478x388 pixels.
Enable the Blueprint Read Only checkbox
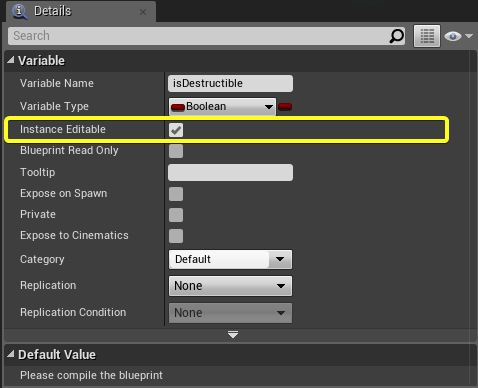coord(176,151)
